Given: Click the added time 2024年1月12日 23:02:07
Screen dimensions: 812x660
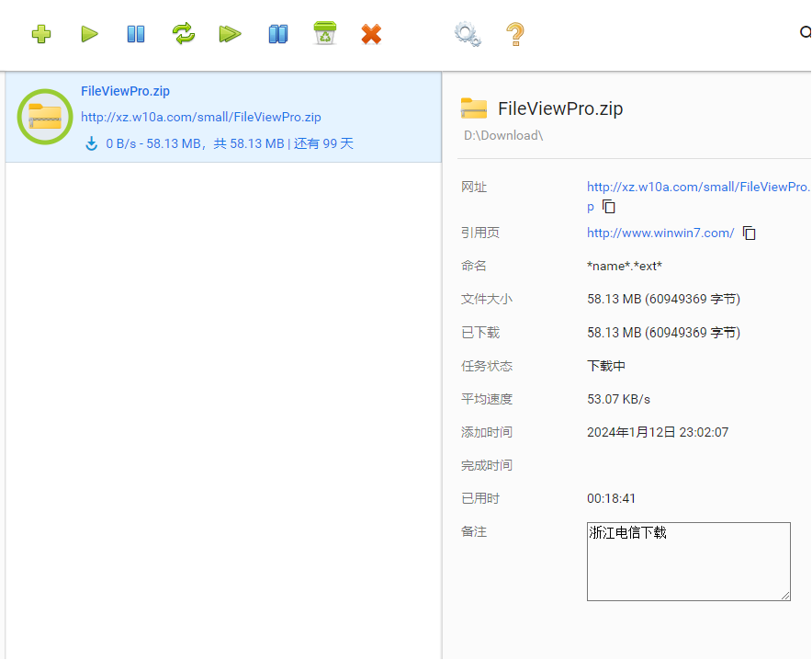Looking at the screenshot, I should pos(658,432).
